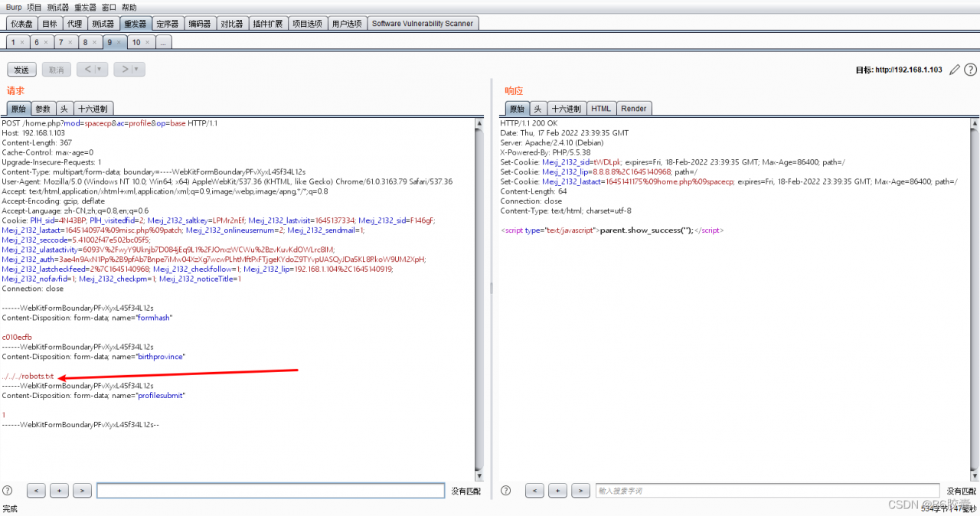Click the 取消 cancel button

click(x=57, y=70)
